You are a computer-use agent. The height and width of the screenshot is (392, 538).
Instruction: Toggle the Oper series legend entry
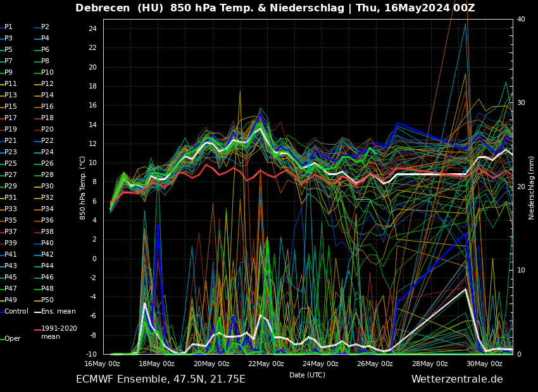click(12, 339)
